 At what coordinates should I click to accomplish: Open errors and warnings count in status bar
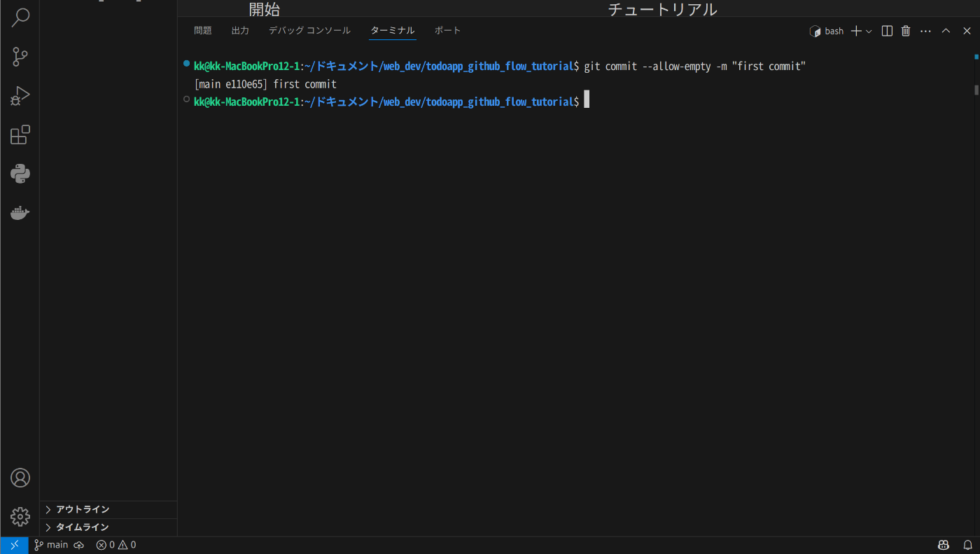[116, 545]
